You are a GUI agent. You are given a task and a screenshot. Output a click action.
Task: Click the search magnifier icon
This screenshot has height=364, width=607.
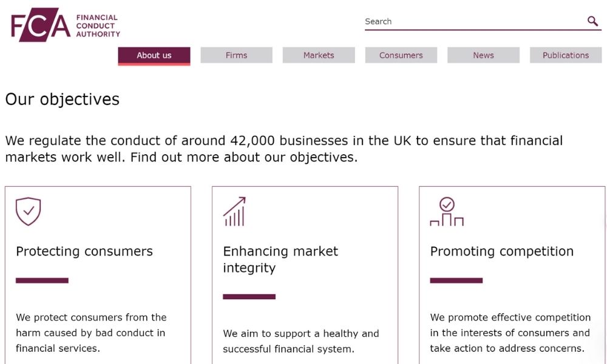(592, 21)
